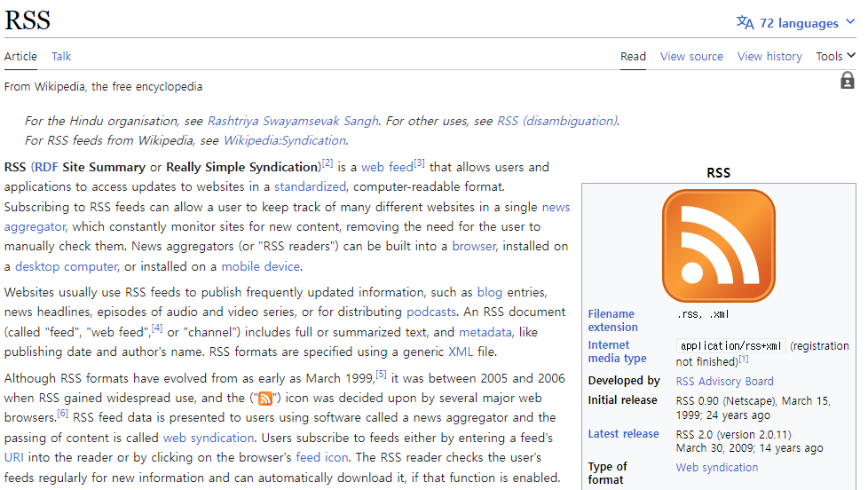Click citation reference [6]

click(62, 413)
